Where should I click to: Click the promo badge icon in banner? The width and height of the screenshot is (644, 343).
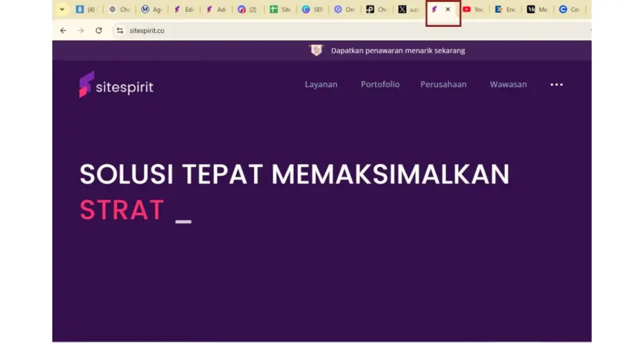[316, 50]
